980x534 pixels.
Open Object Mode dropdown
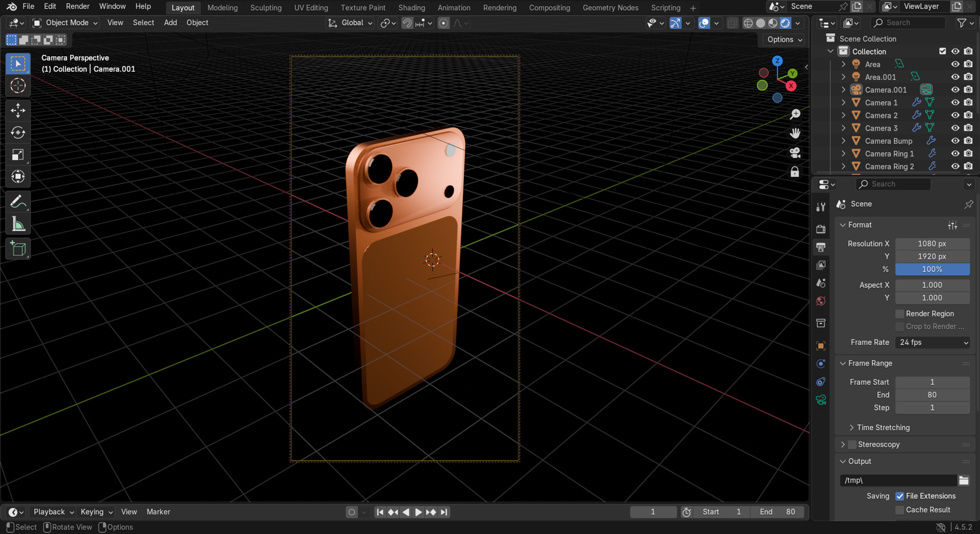point(65,23)
